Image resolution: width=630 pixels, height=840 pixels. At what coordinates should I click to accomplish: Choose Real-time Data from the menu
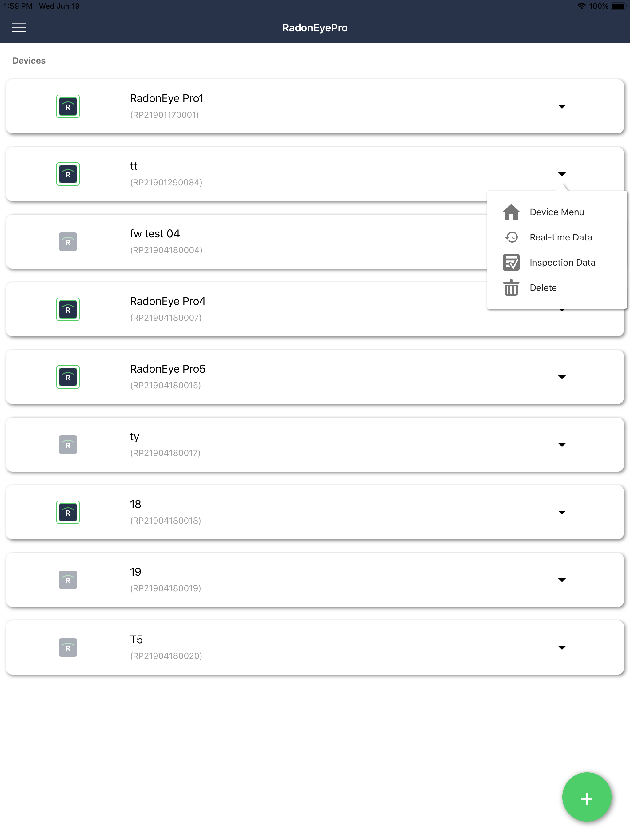click(x=561, y=237)
